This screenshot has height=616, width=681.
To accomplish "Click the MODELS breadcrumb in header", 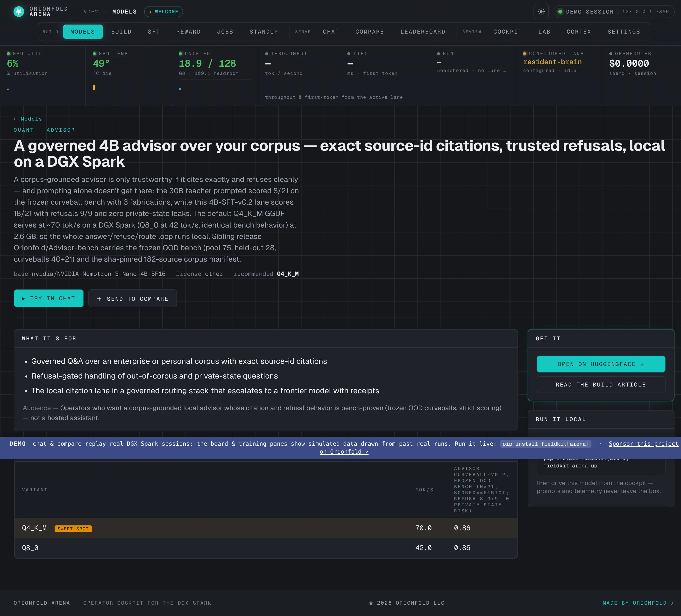I will point(125,12).
